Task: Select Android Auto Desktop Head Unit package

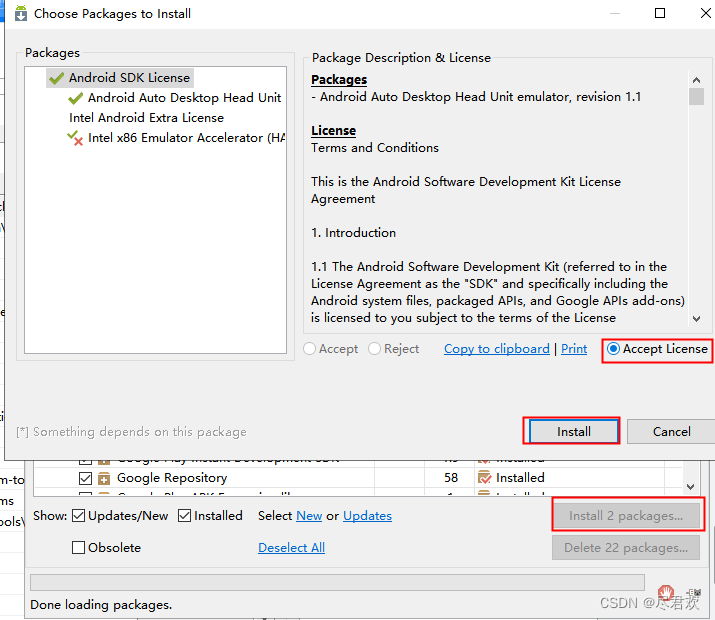Action: pos(184,98)
